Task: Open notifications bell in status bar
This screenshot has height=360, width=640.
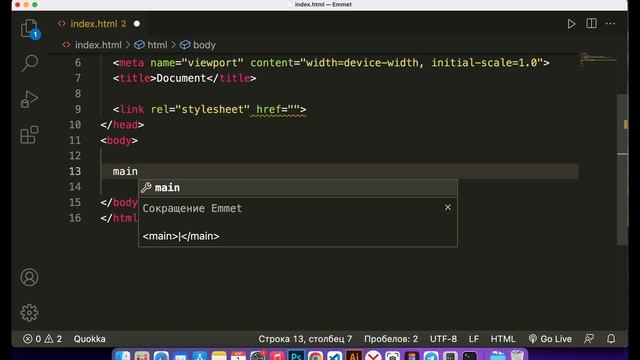Action: coord(611,339)
